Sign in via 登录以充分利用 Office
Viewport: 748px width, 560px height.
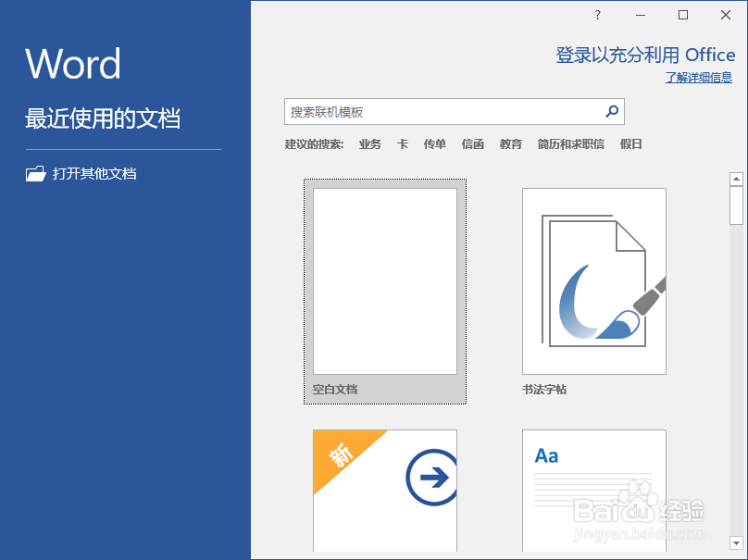tap(645, 56)
